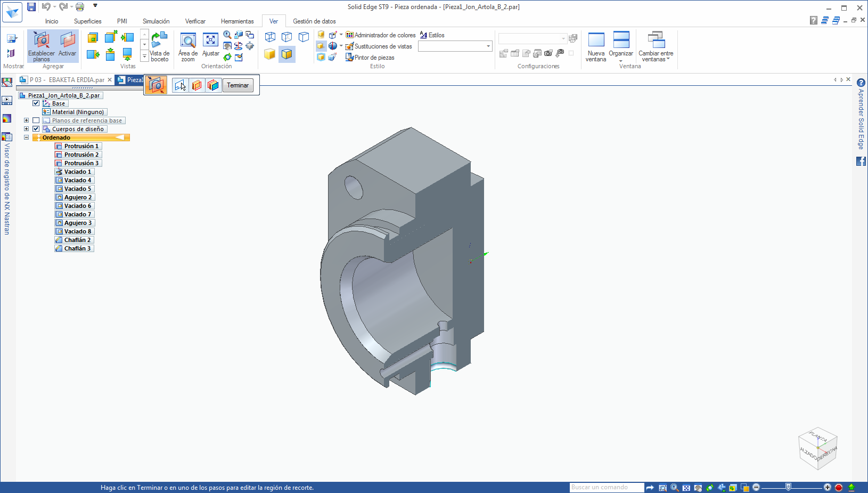
Task: Collapse the Ordenado tree node
Action: (x=26, y=138)
